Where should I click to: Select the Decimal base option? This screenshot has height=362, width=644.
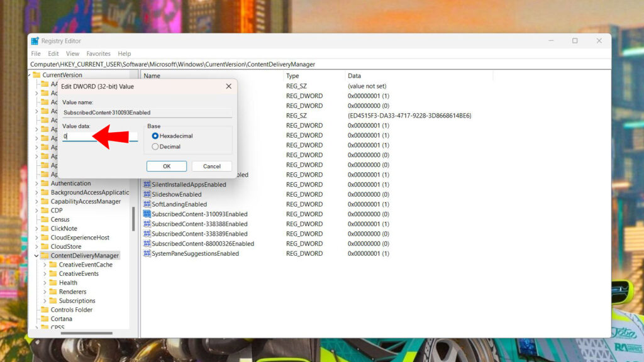click(x=155, y=146)
